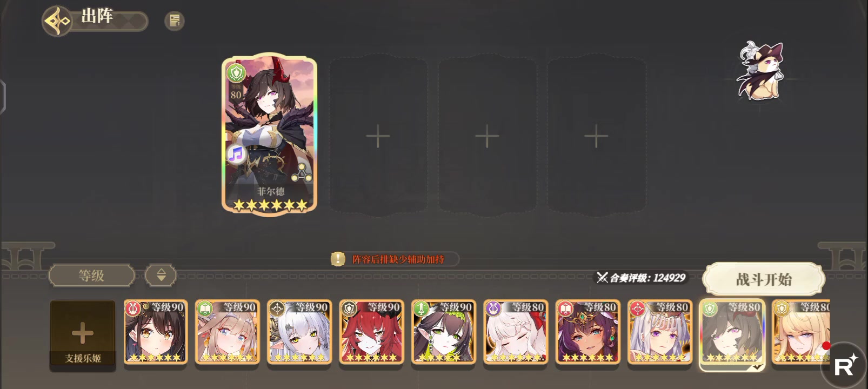868x389 pixels.
Task: Click the cat pet mascot
Action: click(759, 71)
